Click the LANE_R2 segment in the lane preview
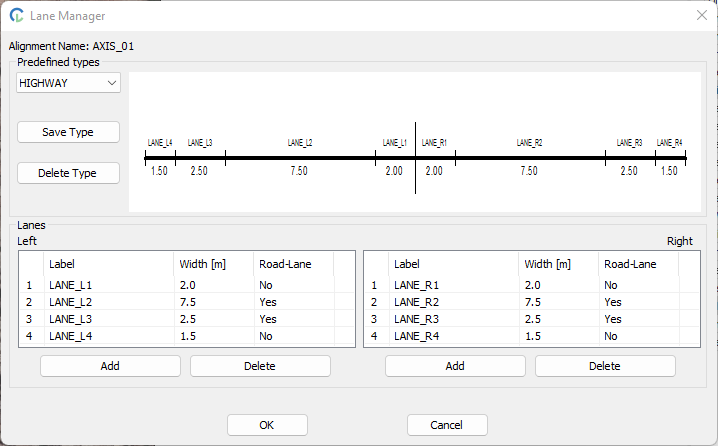Image resolution: width=718 pixels, height=446 pixels. pyautogui.click(x=530, y=157)
